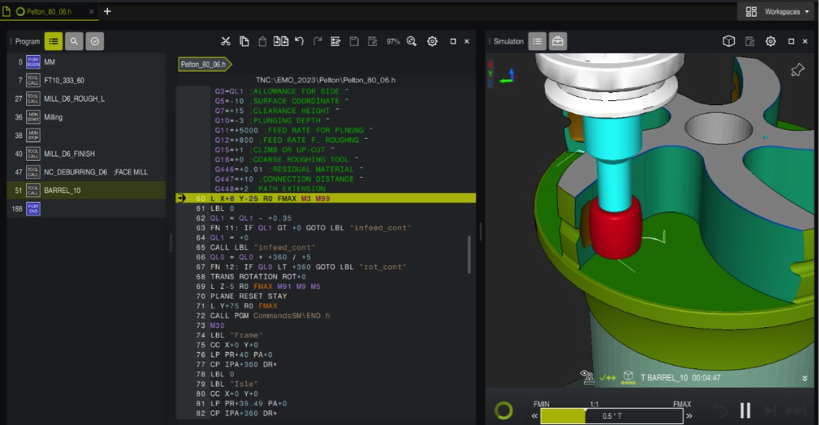
Task: Click the green simulation status ring
Action: (x=504, y=410)
